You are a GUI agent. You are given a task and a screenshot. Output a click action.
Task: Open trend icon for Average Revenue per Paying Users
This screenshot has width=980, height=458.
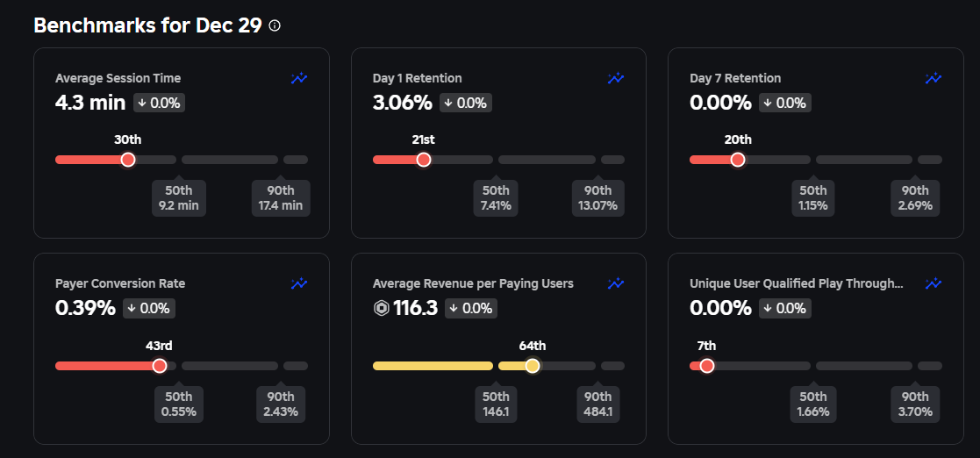[x=616, y=283]
